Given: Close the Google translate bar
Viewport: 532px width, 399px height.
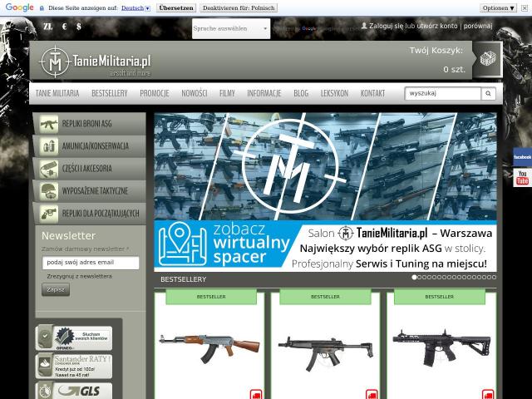Looking at the screenshot, I should point(525,7).
